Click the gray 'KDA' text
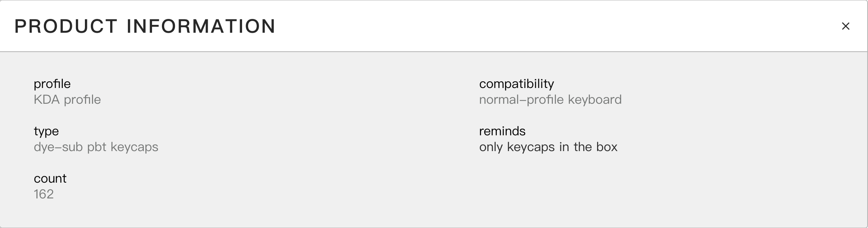 [47, 99]
